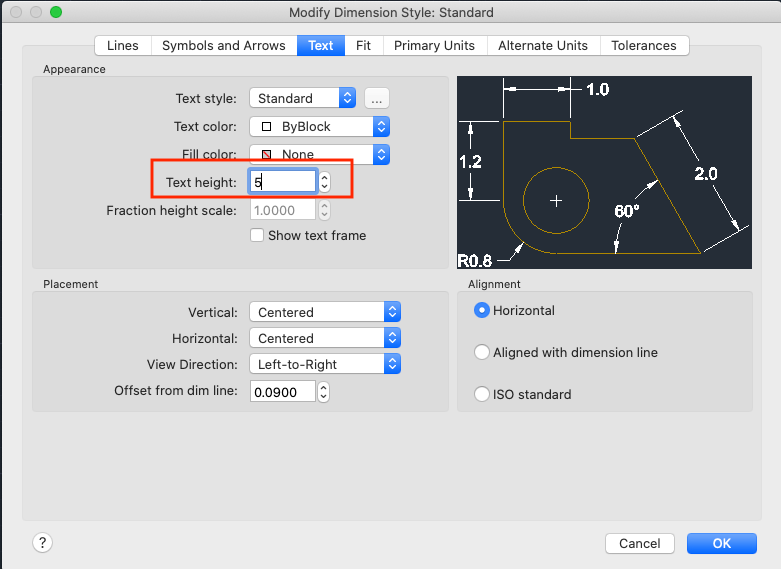This screenshot has width=781, height=569.
Task: Click the Fraction height scale stepper
Action: (x=324, y=210)
